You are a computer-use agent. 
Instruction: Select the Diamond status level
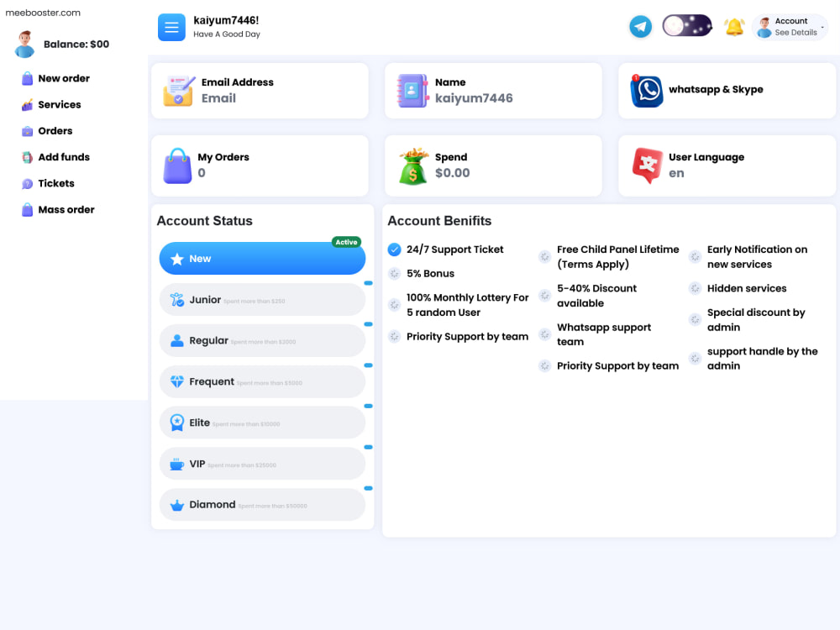pos(262,505)
